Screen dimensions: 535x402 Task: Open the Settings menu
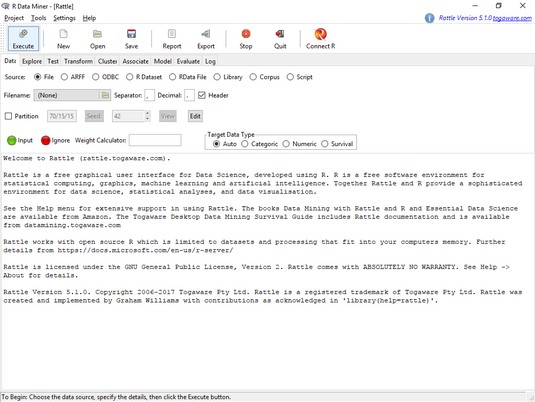[x=64, y=18]
